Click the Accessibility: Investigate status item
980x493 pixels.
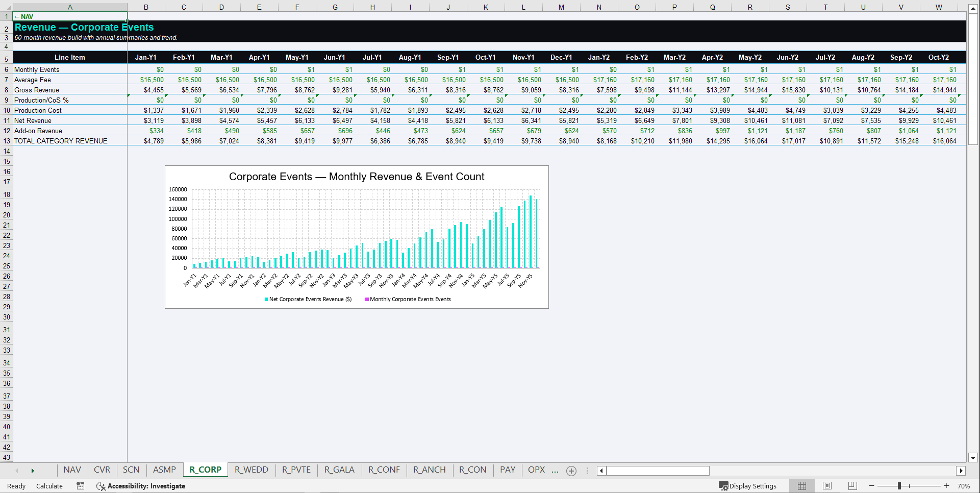click(x=141, y=486)
